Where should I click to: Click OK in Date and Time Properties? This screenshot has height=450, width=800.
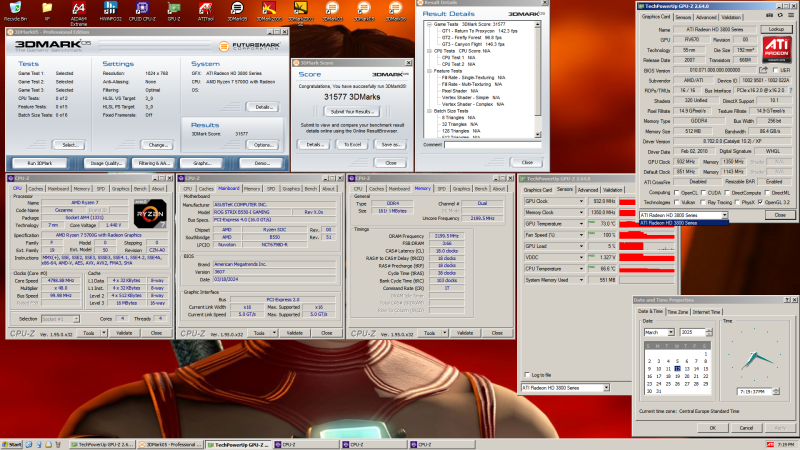point(712,428)
